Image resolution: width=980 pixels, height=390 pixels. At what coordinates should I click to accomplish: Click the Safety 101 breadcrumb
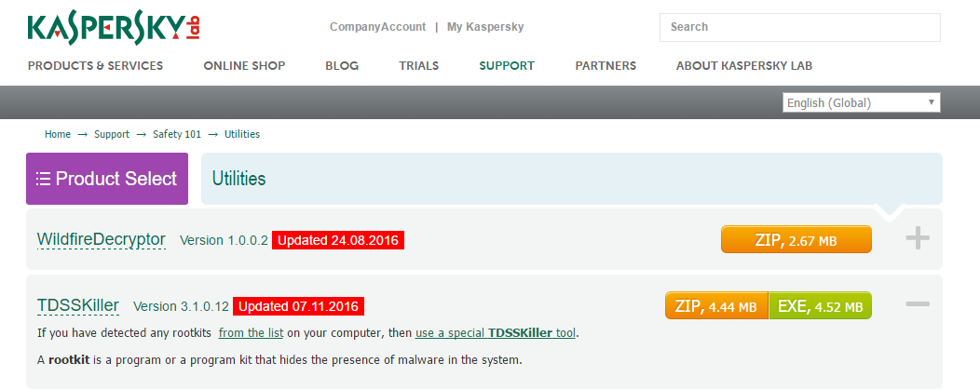pos(177,134)
